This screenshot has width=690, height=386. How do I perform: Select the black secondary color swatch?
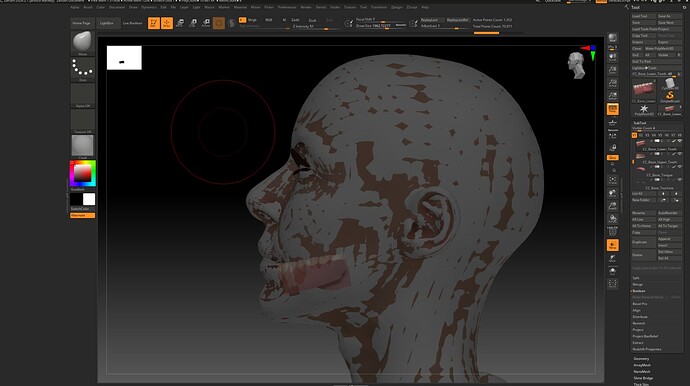77,199
